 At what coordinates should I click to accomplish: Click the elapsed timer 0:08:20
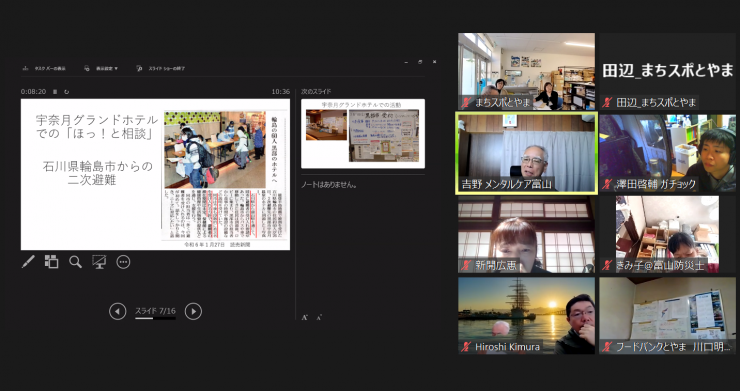34,92
